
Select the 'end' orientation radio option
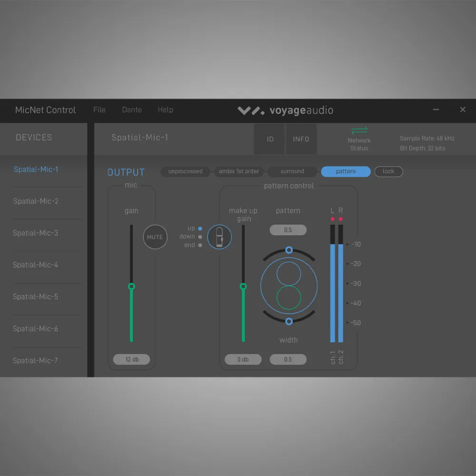[200, 245]
